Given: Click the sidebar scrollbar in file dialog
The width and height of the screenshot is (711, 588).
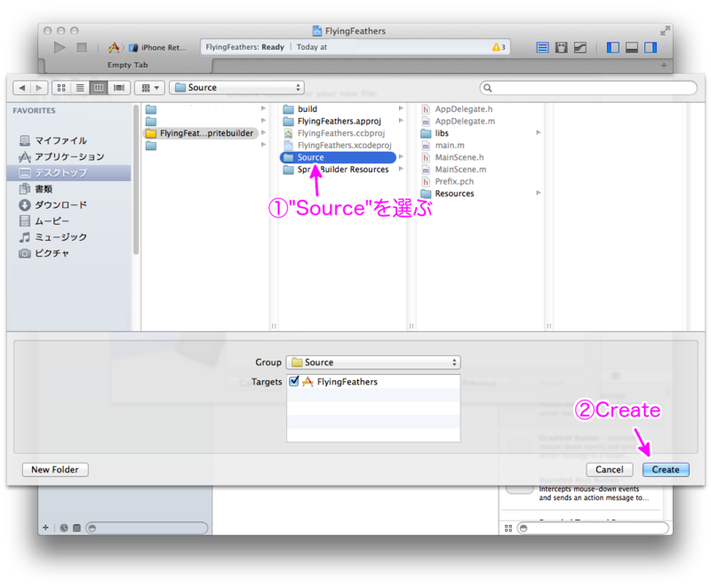Looking at the screenshot, I should pos(136,180).
